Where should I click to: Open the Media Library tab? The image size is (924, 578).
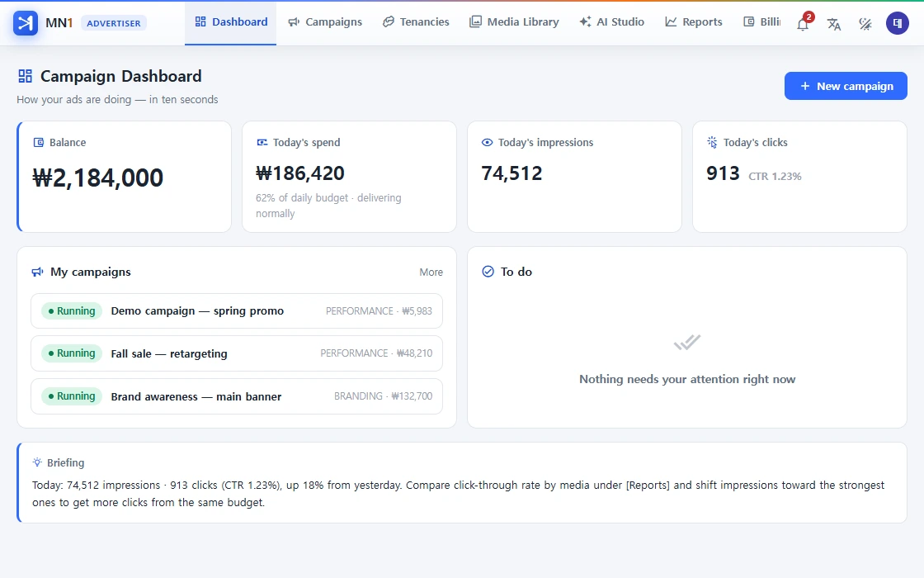514,22
